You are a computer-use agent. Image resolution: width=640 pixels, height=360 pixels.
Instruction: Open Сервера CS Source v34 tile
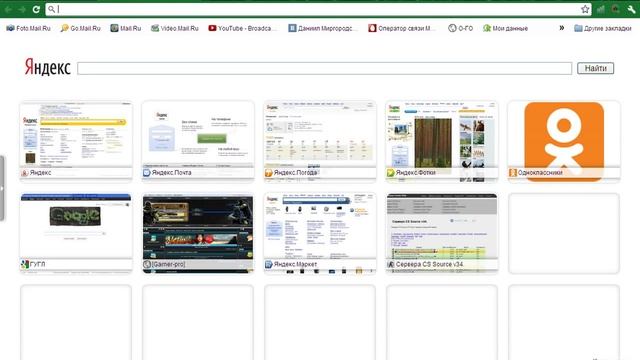click(x=442, y=233)
